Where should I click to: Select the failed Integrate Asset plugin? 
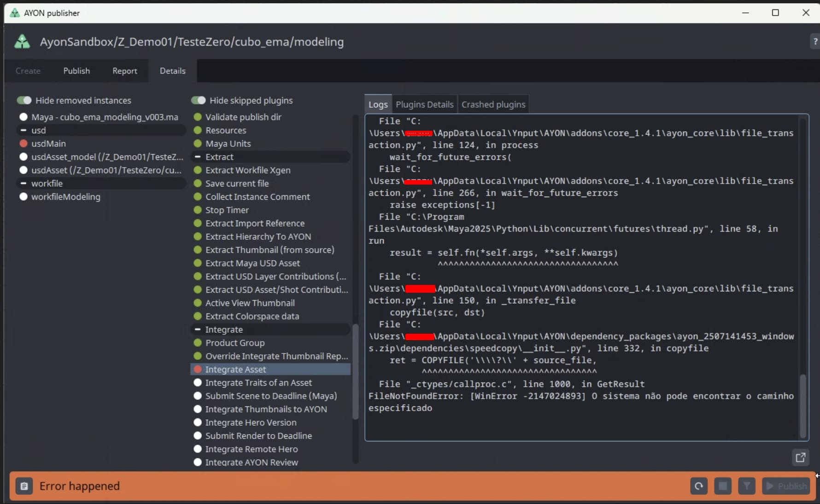coord(235,370)
